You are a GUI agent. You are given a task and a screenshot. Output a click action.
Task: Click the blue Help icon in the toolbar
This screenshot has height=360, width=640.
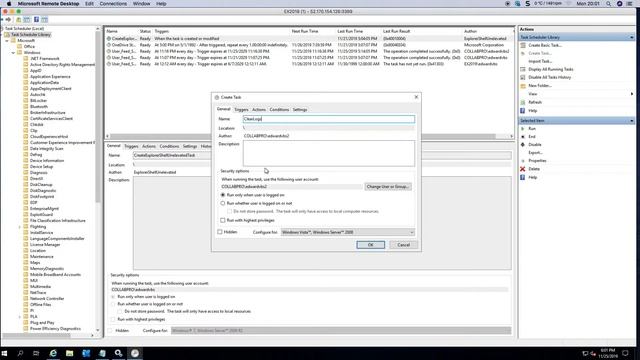coord(36,20)
